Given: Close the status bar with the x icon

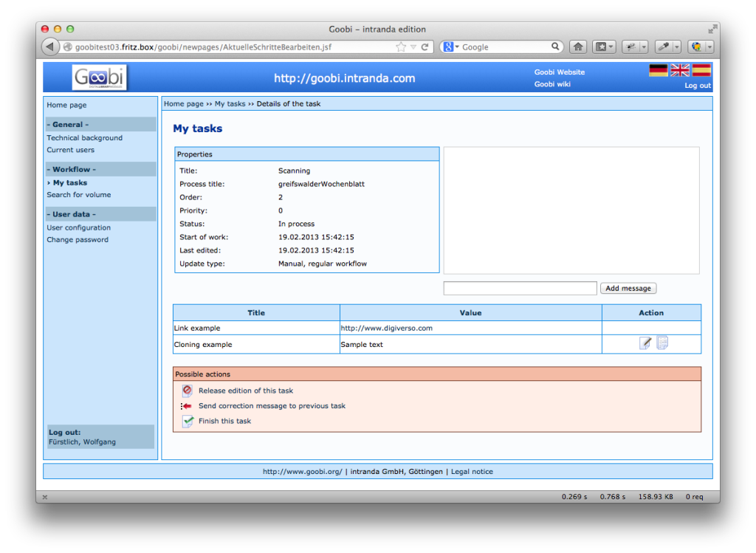Looking at the screenshot, I should pos(45,497).
